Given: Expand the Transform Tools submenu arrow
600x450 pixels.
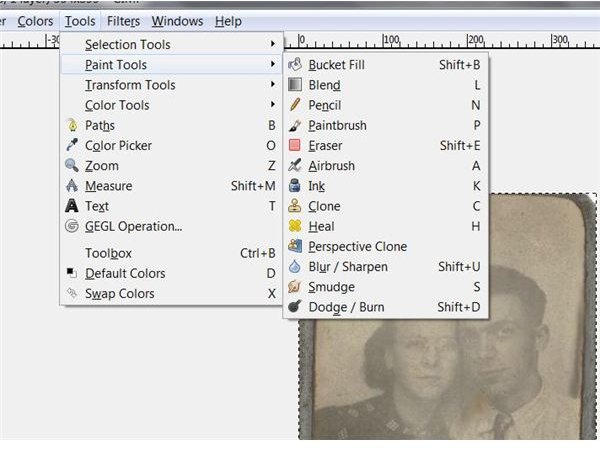Looking at the screenshot, I should pos(272,84).
